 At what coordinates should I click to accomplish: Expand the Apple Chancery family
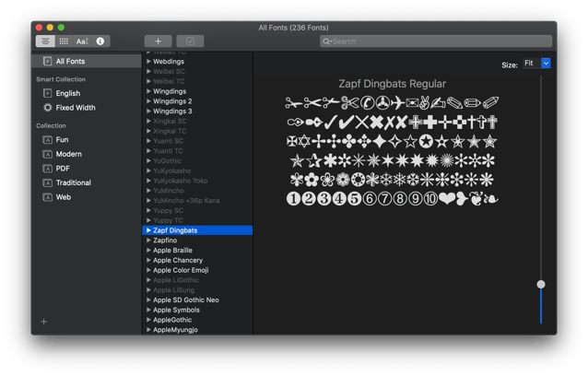tap(148, 260)
